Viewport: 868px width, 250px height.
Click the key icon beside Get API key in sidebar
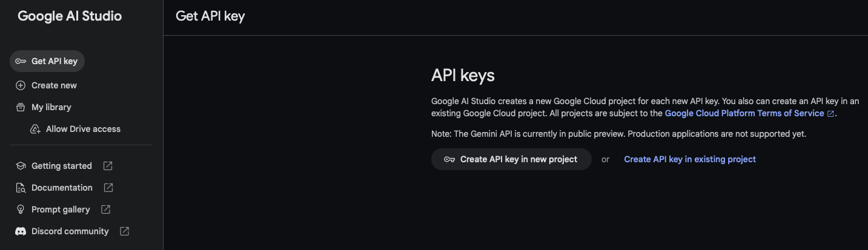(x=21, y=61)
